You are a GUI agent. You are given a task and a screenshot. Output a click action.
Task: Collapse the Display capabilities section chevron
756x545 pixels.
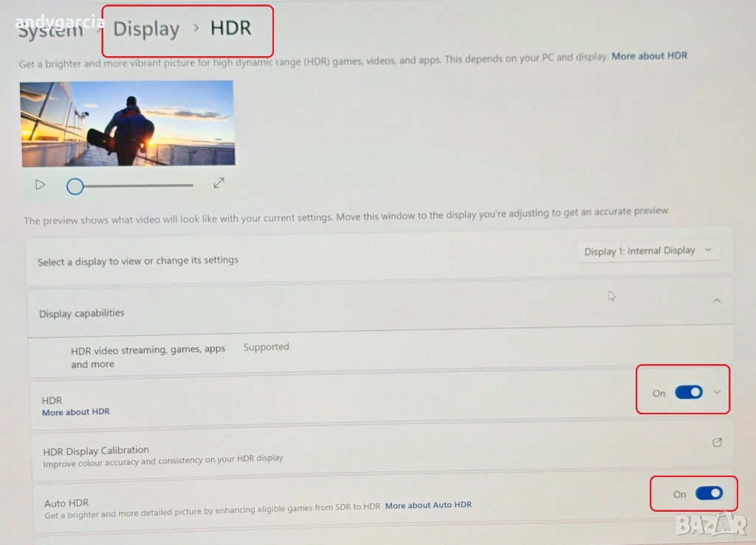click(717, 301)
